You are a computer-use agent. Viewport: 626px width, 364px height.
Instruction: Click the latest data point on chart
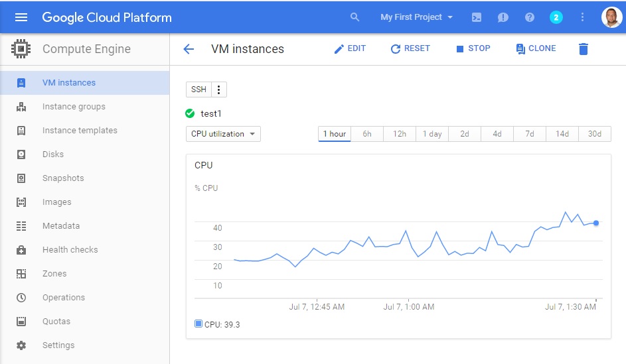coord(596,223)
